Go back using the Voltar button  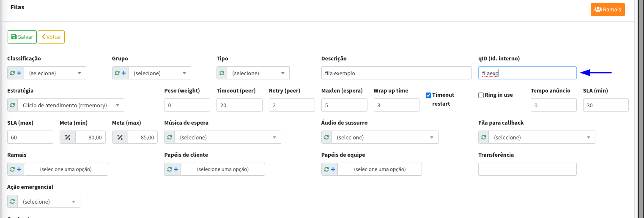(51, 37)
